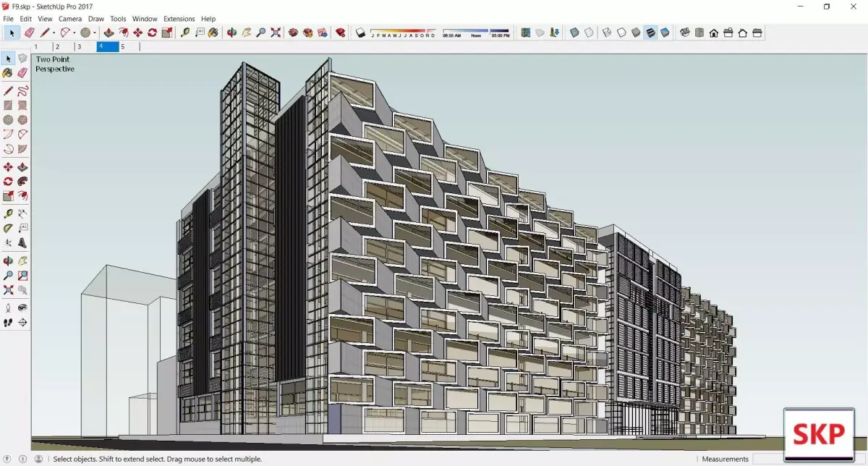The width and height of the screenshot is (868, 466).
Task: Toggle X-Ray face style
Action: tap(574, 33)
